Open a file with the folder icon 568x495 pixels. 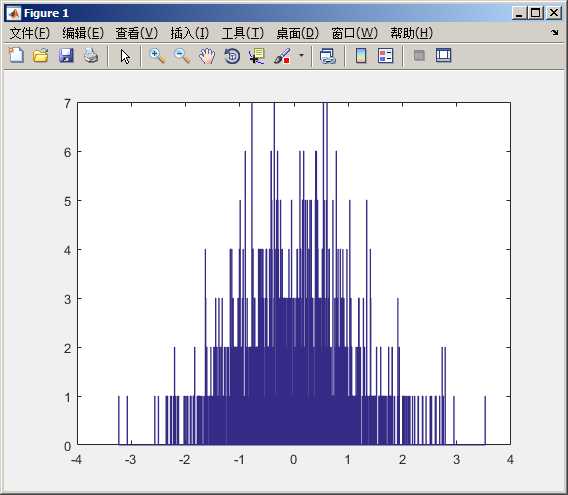tap(41, 56)
